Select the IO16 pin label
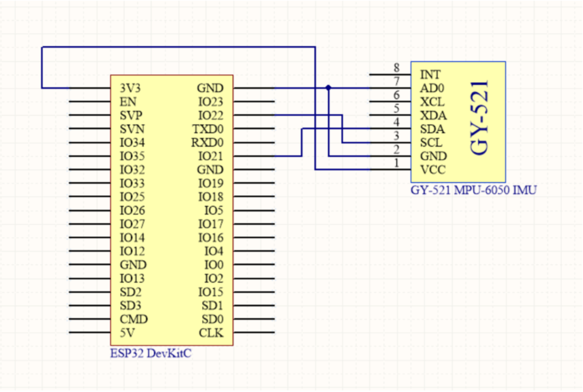Screen dimensions: 583x392 (210, 238)
